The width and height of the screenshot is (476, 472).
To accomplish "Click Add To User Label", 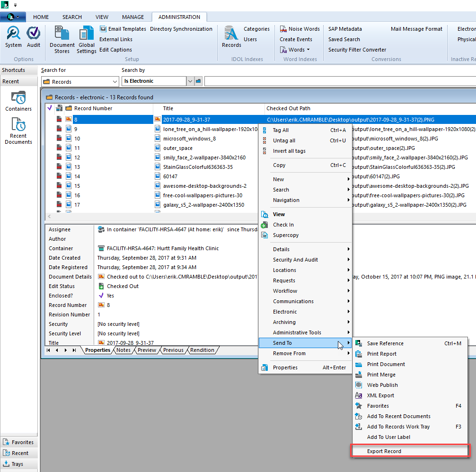I will point(410,437).
